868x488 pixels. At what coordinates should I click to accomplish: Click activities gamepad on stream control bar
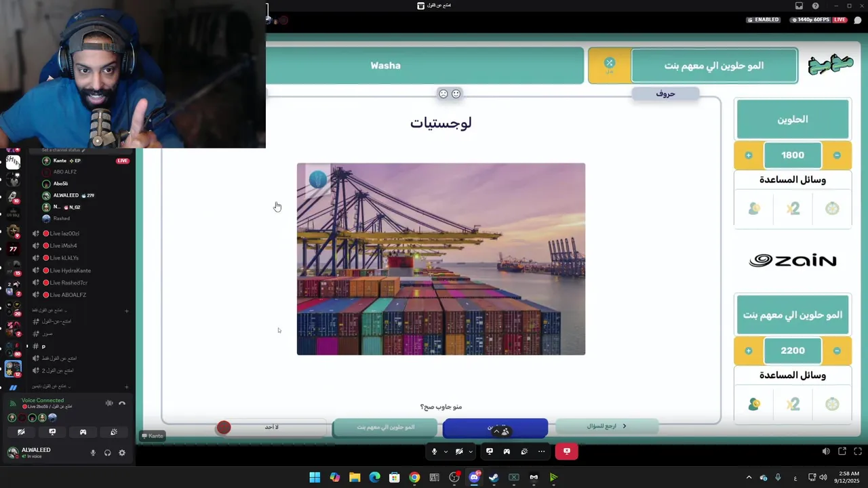coord(507,451)
